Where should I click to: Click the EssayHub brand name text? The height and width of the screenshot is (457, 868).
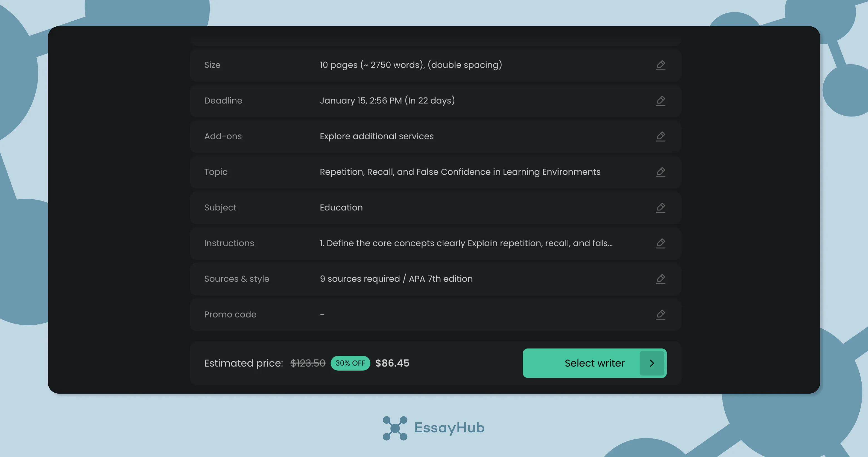coord(449,427)
